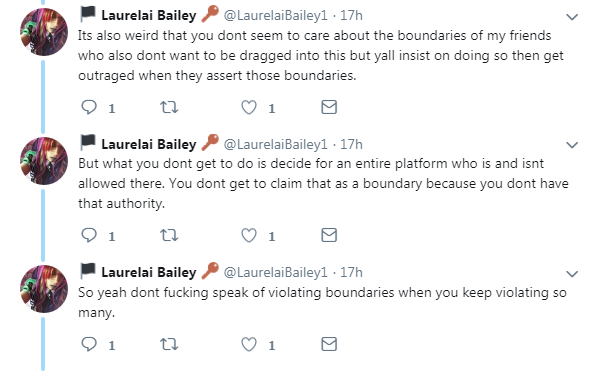Open profile picture on the third tweet
Image resolution: width=603 pixels, height=374 pixels.
[x=44, y=289]
